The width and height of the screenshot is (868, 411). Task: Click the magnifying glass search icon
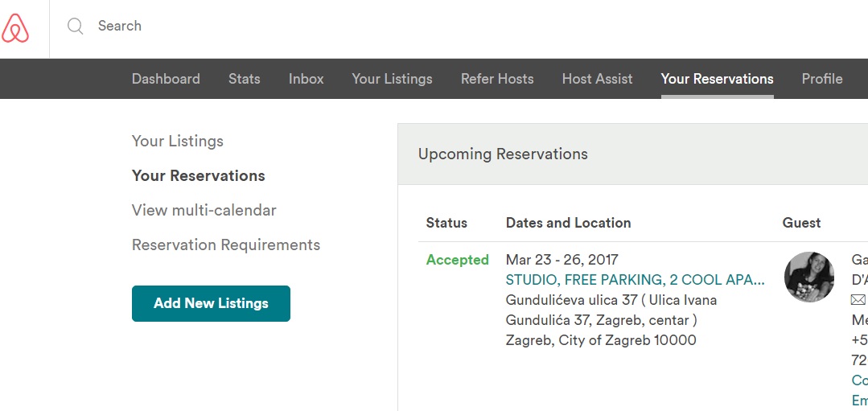pos(75,27)
